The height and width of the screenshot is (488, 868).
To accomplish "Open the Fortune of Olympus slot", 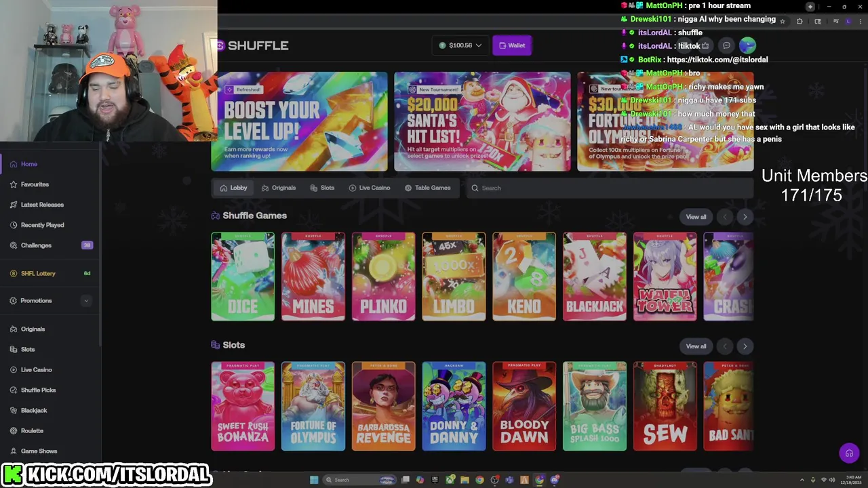I will click(x=313, y=406).
